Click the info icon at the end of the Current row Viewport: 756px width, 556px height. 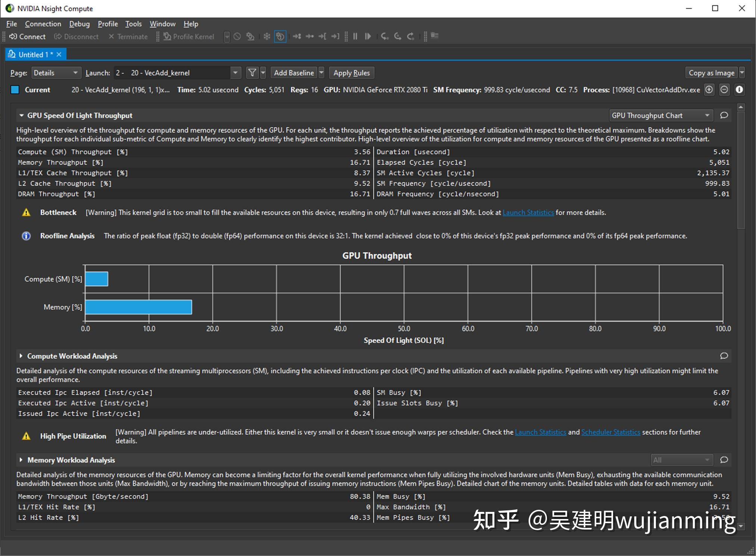(740, 90)
